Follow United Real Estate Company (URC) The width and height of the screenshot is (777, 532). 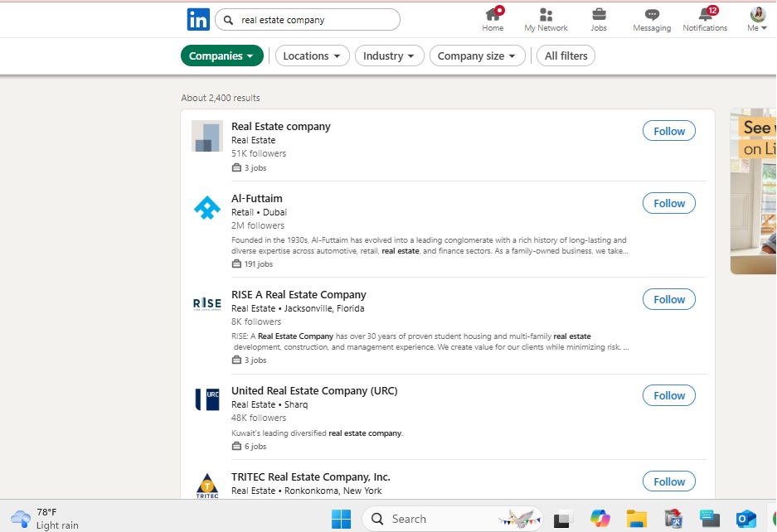click(x=668, y=395)
